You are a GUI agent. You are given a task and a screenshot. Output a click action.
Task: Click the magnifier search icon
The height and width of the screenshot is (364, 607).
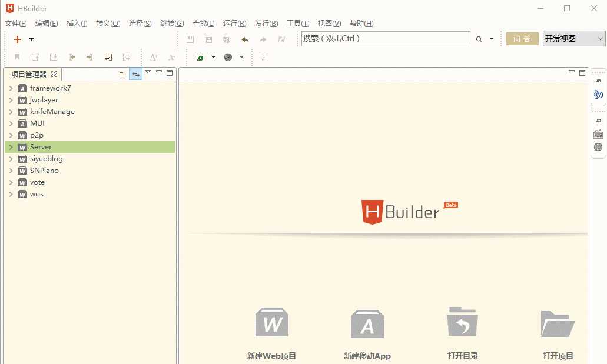click(x=479, y=39)
